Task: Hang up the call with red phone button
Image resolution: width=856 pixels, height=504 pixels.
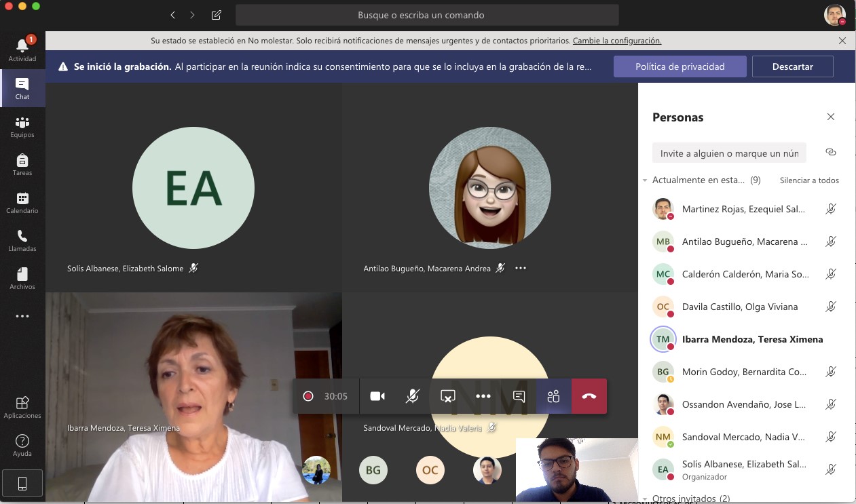Action: pos(589,396)
